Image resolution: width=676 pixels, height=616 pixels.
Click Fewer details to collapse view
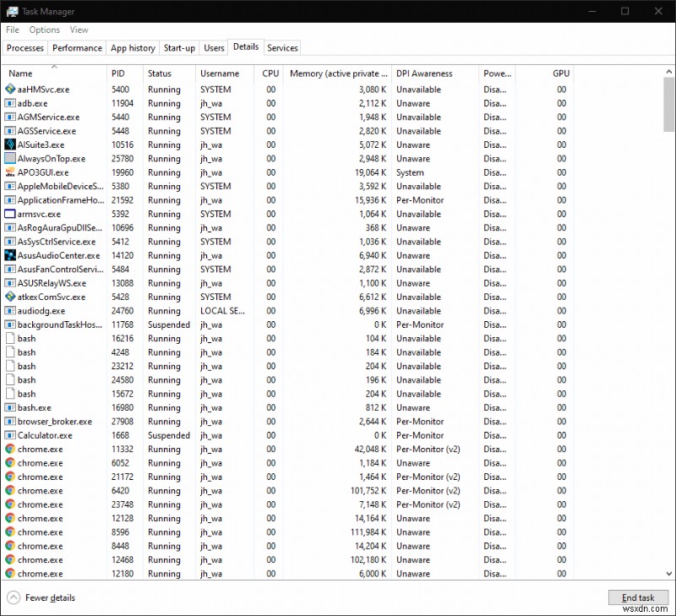49,597
